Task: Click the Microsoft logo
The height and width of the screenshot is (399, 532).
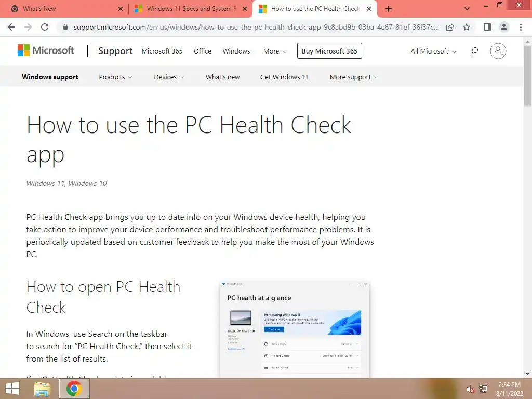Action: 46,50
